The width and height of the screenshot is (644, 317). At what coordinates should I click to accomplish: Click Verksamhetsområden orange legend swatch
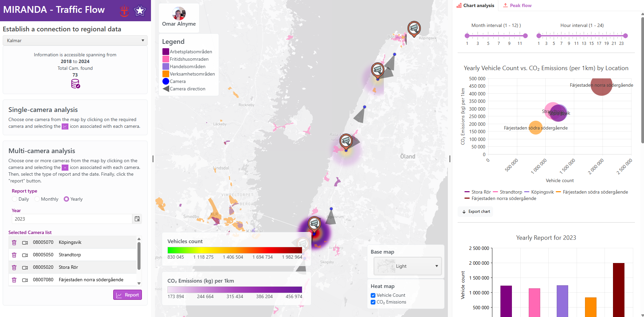click(x=166, y=74)
